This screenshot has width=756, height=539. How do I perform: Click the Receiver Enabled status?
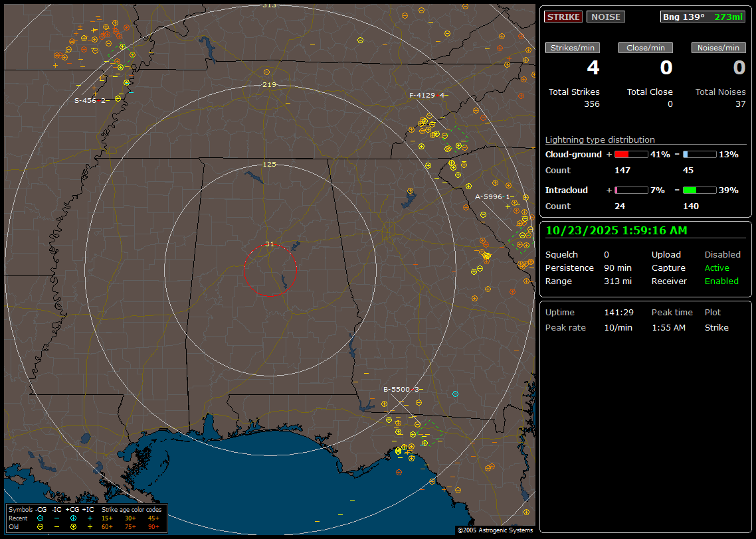click(721, 281)
